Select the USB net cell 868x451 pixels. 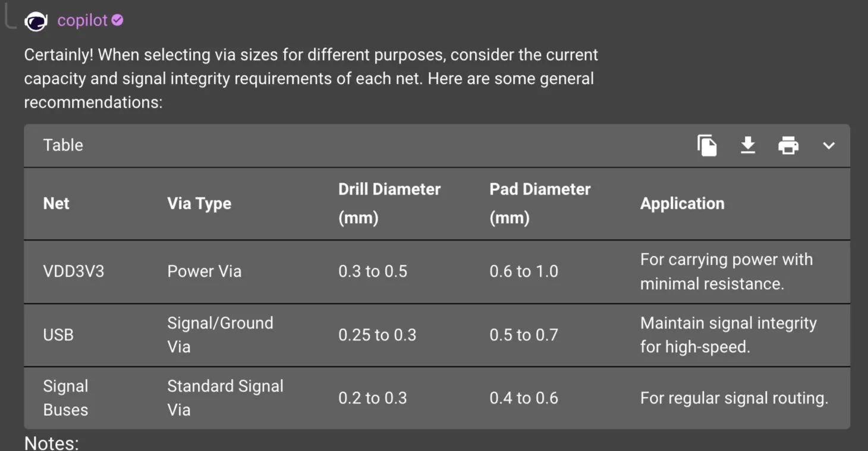pyautogui.click(x=58, y=335)
